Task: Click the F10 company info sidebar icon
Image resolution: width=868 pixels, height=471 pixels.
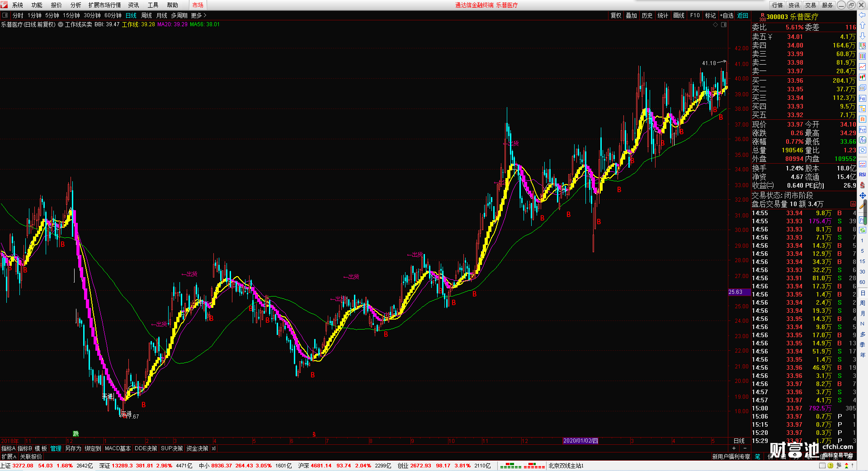Action: tap(863, 99)
